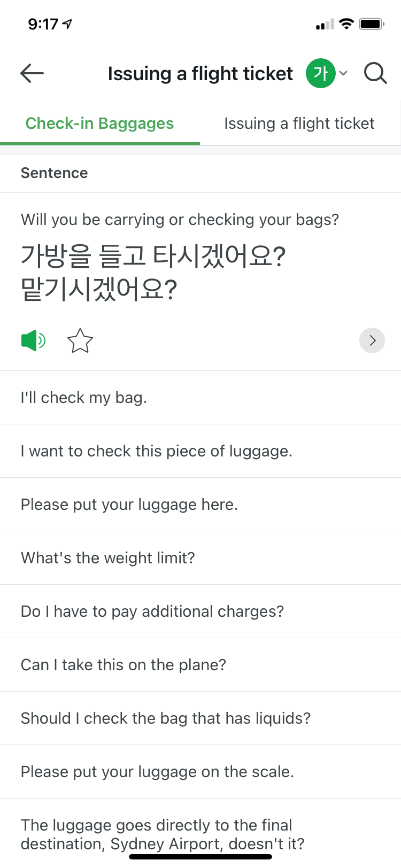This screenshot has width=401, height=868.
Task: Switch to Issuing a flight ticket tab
Action: 299,123
